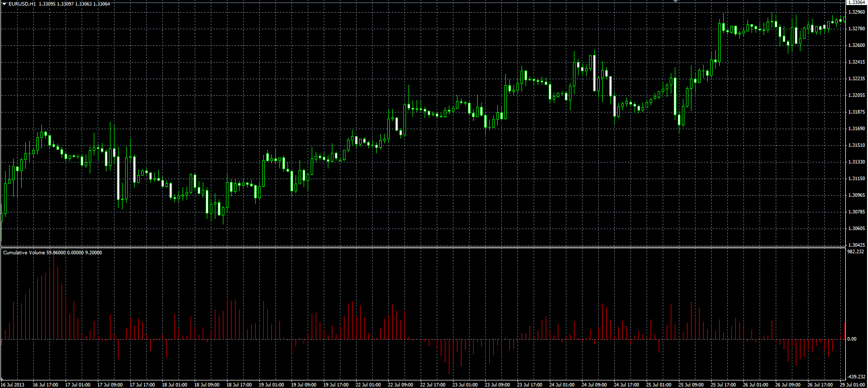Viewport: 868px width, 388px height.
Task: Click the 25 Jul 17:00 time label
Action: click(x=723, y=385)
